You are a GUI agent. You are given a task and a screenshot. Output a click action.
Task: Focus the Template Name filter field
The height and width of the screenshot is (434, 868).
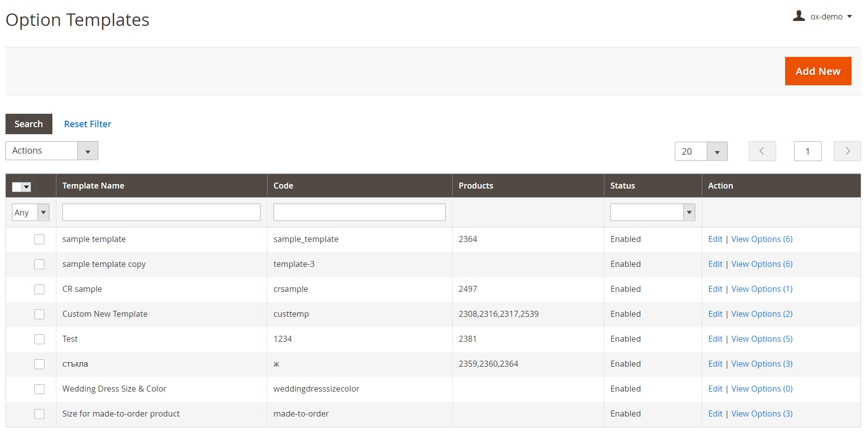click(161, 213)
